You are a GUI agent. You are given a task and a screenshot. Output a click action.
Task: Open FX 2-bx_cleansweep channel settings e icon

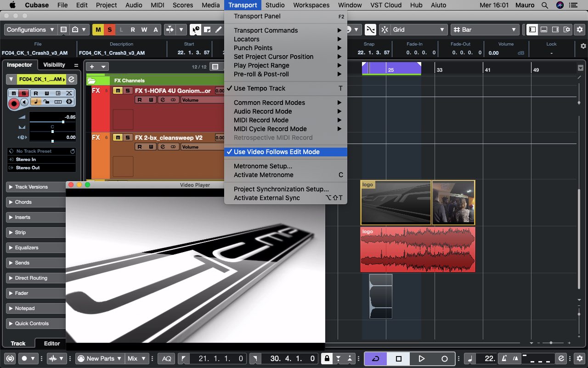(x=162, y=147)
